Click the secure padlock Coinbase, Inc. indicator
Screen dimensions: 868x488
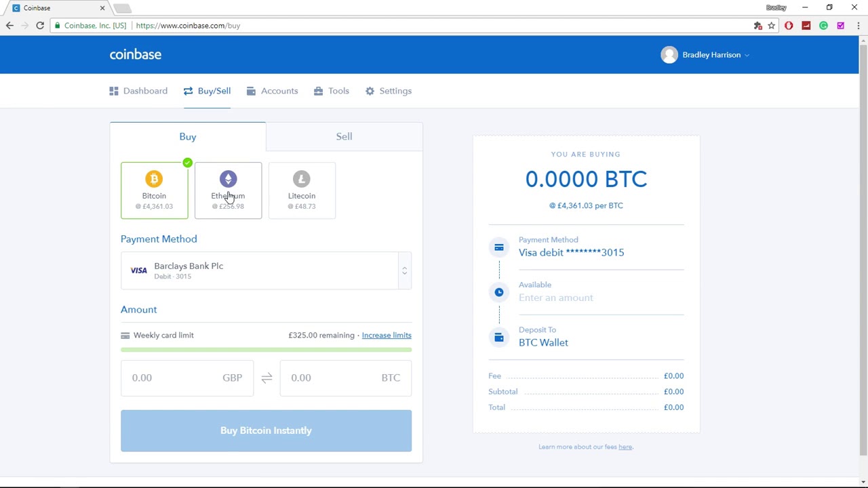point(91,26)
